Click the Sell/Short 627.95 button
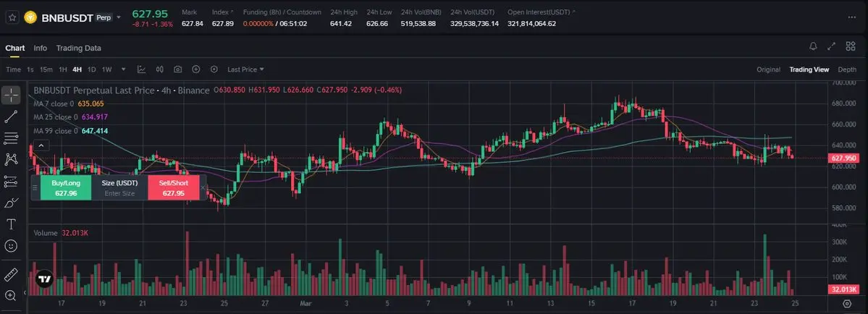 point(174,188)
